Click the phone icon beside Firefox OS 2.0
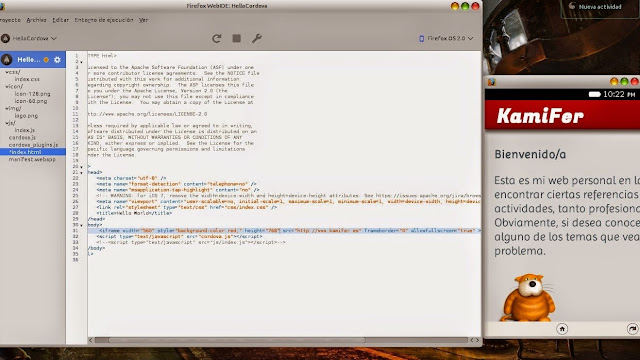This screenshot has width=640, height=360. [x=422, y=38]
